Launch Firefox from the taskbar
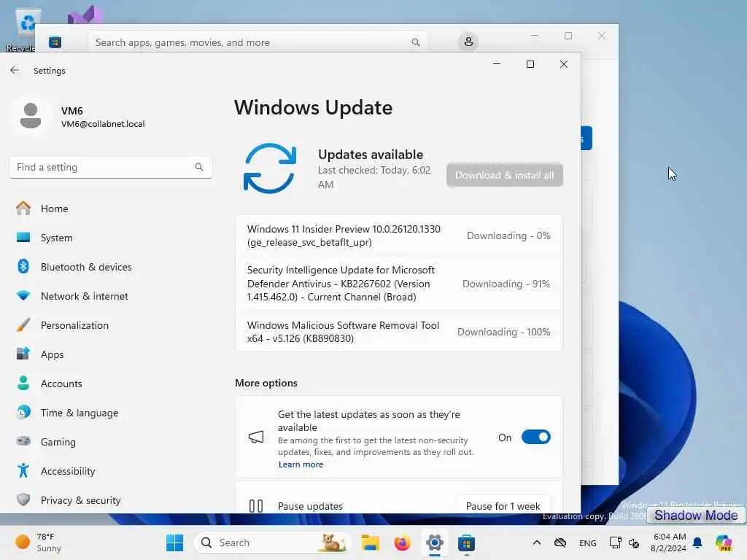Viewport: 747px width, 560px height. (x=402, y=542)
